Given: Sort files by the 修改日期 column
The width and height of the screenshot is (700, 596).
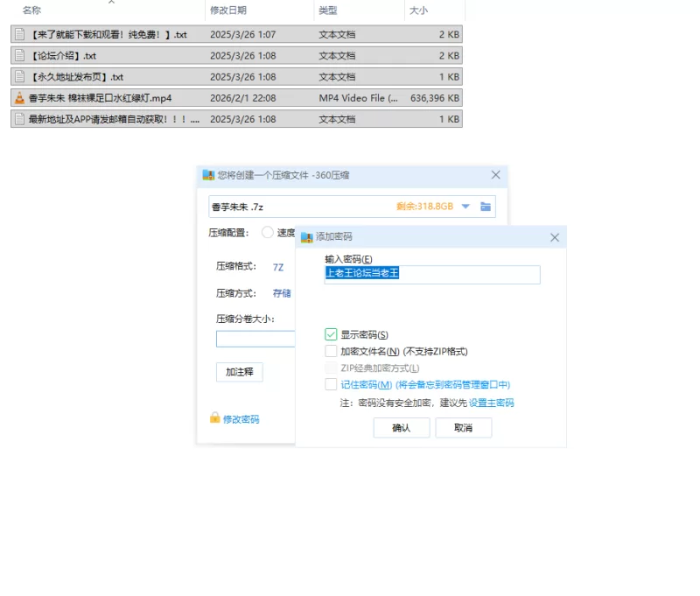Looking at the screenshot, I should (x=228, y=11).
